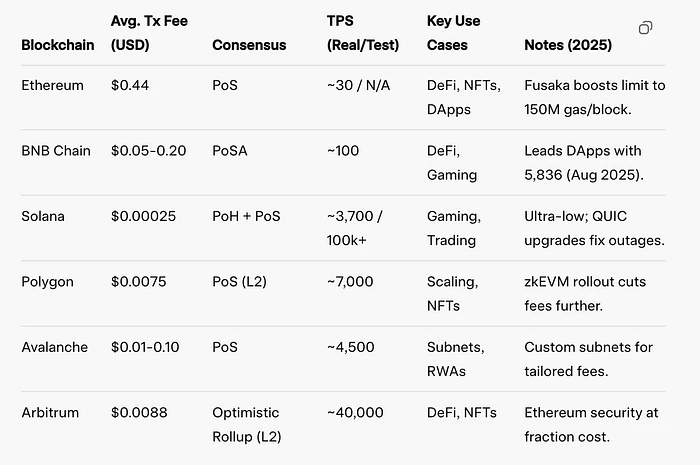Select the Polygon blockchain cell
This screenshot has height=465, width=700.
tap(48, 282)
